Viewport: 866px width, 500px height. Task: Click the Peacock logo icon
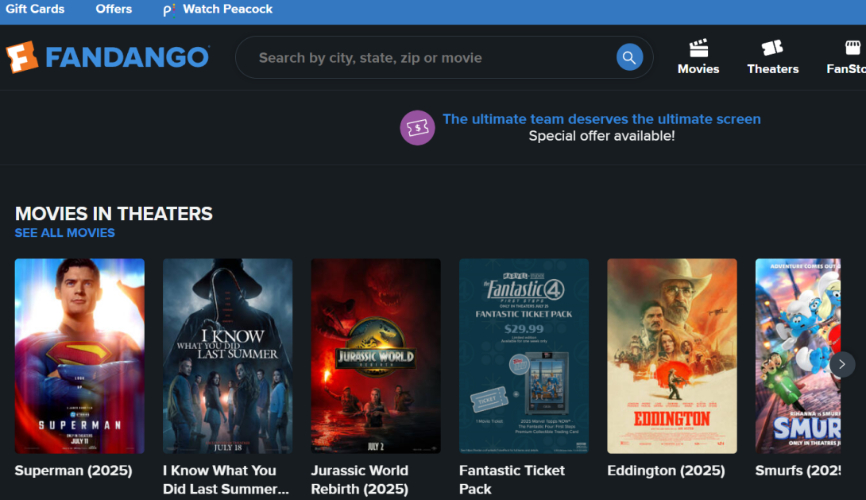pos(168,9)
